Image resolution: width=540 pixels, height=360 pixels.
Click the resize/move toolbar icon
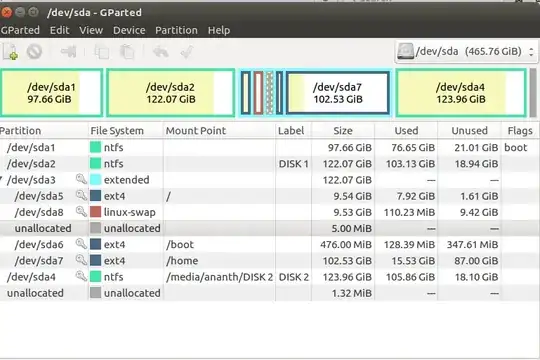pyautogui.click(x=69, y=52)
